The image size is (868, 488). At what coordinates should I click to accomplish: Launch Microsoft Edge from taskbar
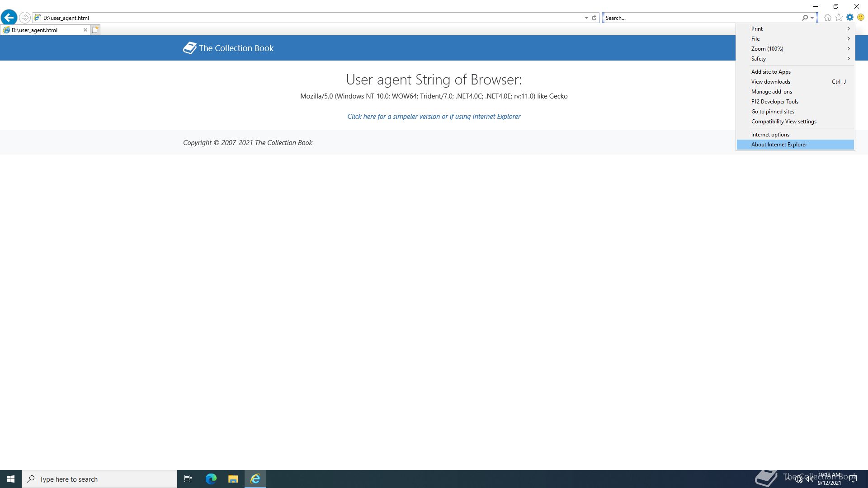tap(211, 479)
